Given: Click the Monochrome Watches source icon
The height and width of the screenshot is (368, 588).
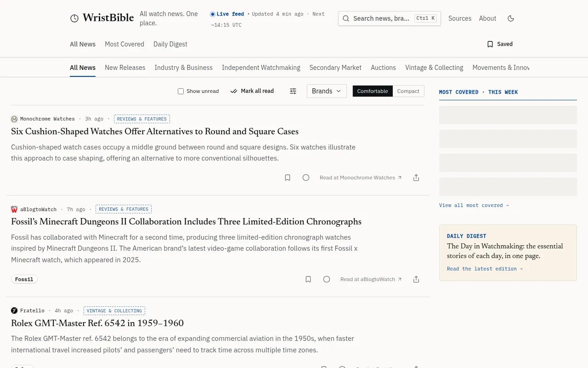Looking at the screenshot, I should pos(14,119).
